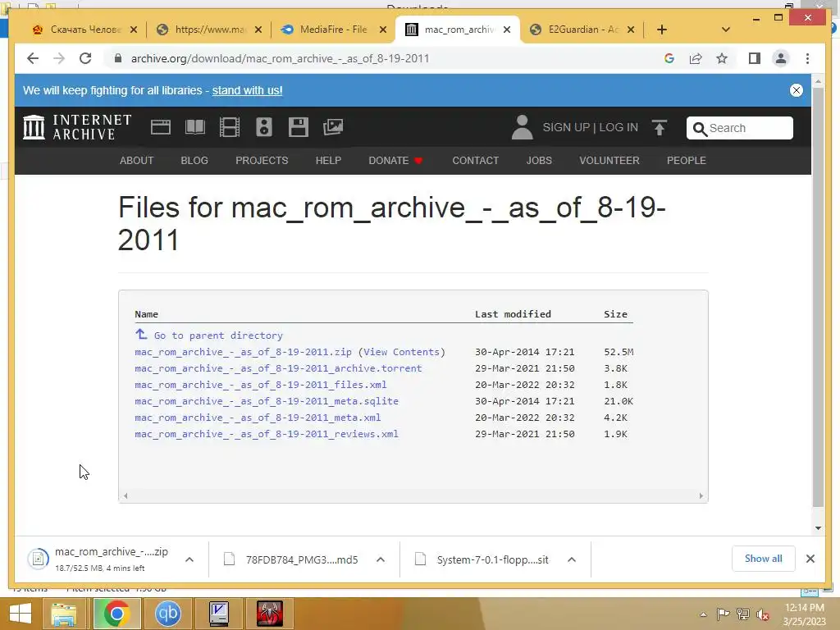
Task: Open LOG IN link
Action: 619,127
